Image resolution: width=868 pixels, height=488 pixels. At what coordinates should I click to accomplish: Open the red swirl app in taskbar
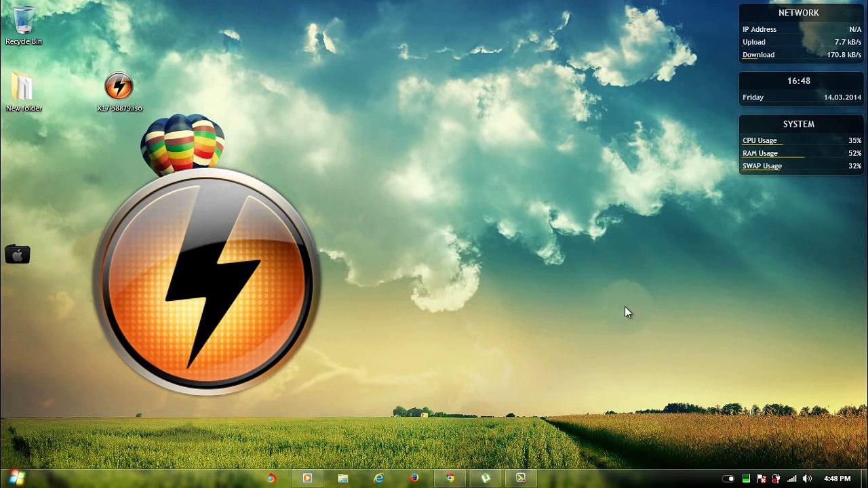click(271, 479)
